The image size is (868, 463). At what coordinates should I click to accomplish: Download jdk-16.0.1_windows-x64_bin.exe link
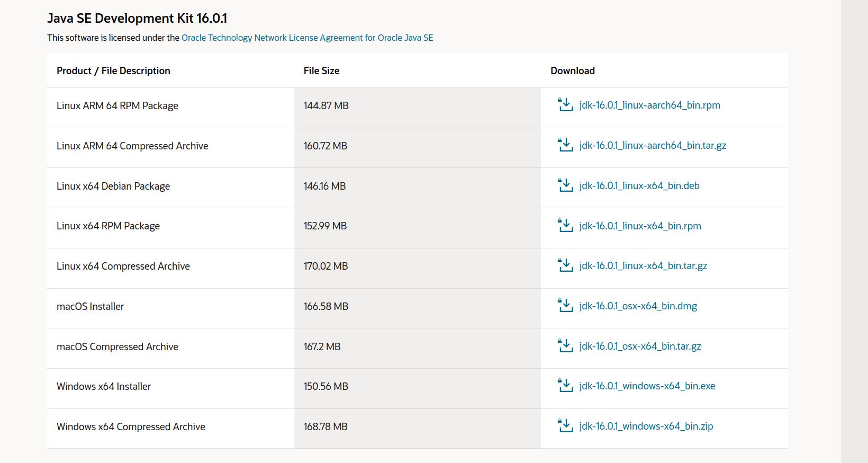click(647, 386)
